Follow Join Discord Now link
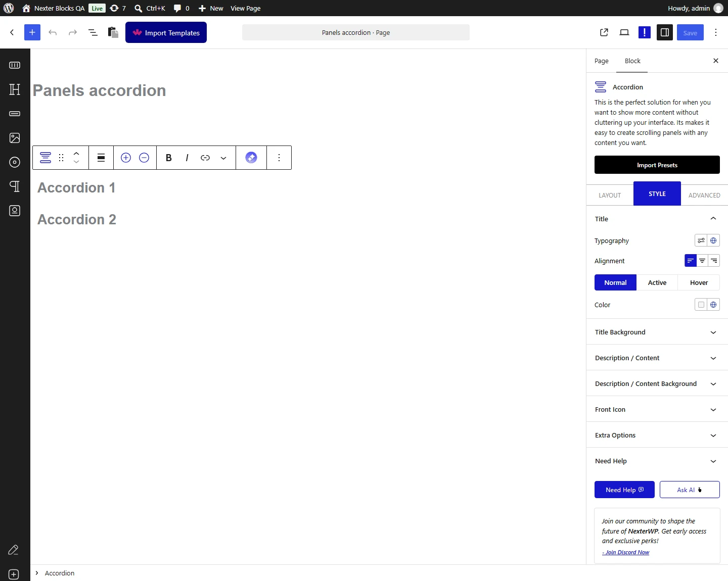Image resolution: width=728 pixels, height=581 pixels. tap(626, 552)
